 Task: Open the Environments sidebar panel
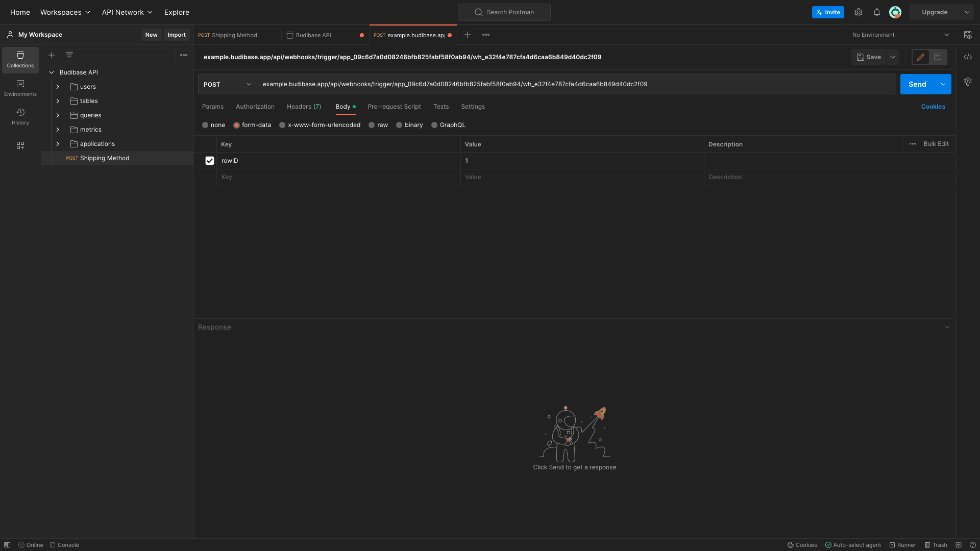pyautogui.click(x=20, y=88)
